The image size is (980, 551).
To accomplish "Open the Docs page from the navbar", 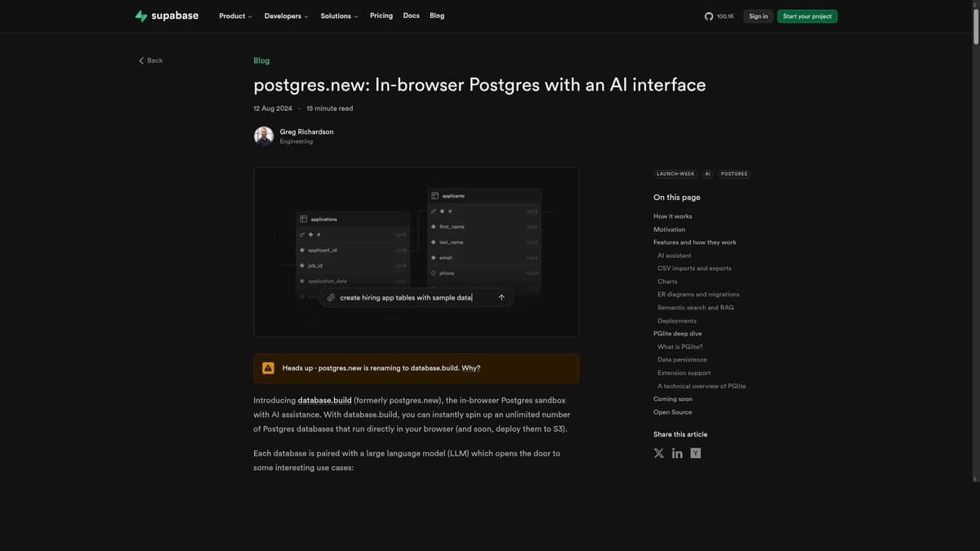I will point(411,16).
